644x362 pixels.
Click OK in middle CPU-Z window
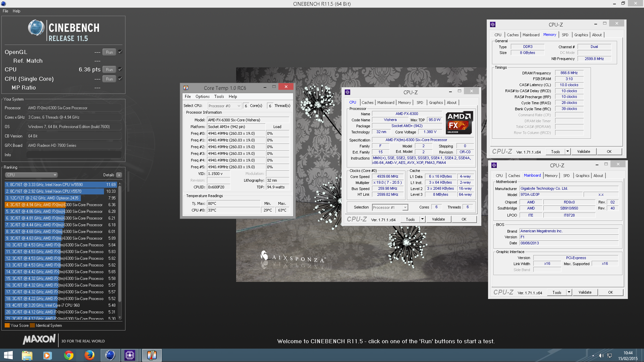coord(464,219)
